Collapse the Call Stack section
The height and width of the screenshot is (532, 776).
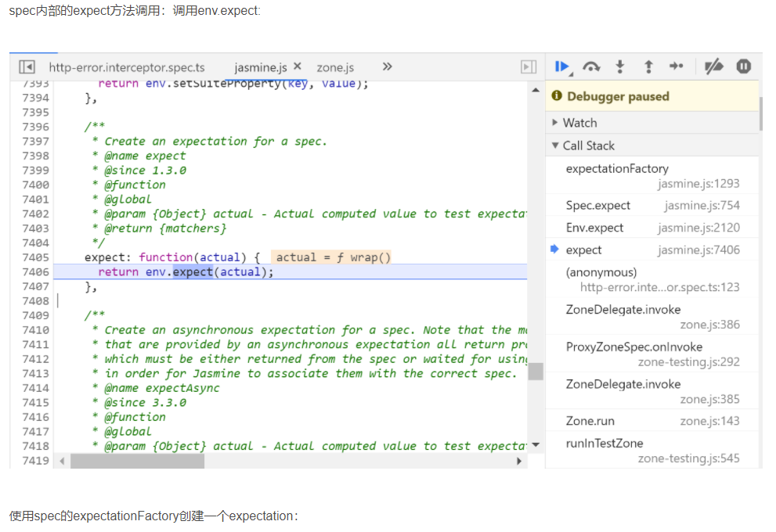pyautogui.click(x=652, y=146)
